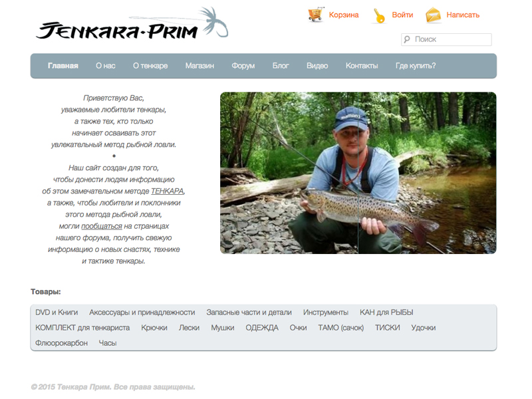532x399 pixels.
Task: Click the magnifier icon in search box
Action: pos(407,39)
